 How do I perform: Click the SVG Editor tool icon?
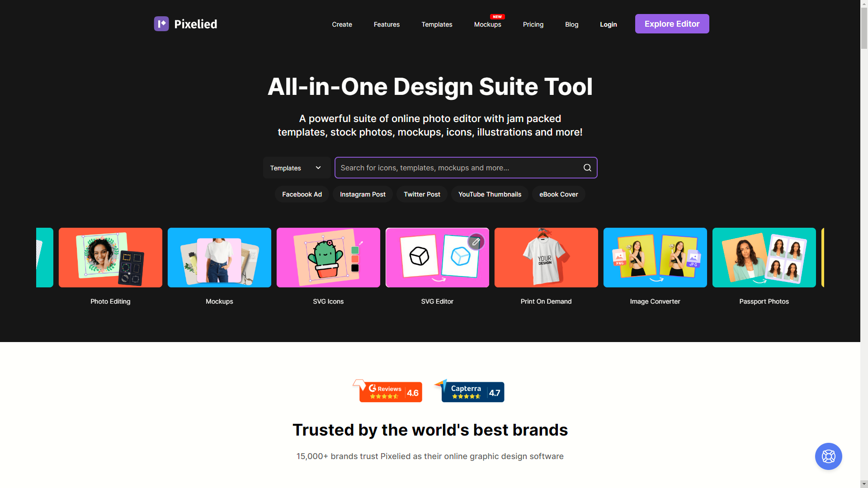(437, 258)
